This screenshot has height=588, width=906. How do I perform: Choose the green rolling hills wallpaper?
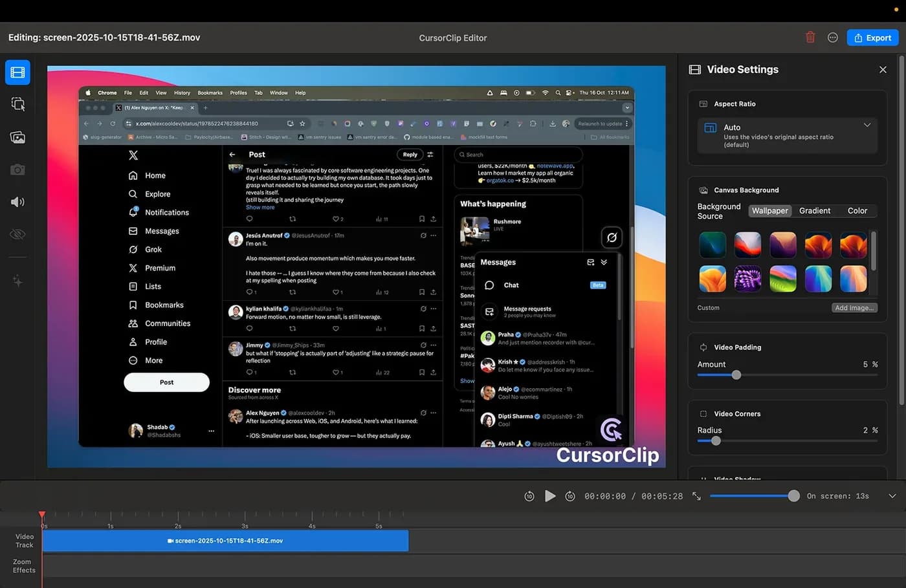pos(782,279)
